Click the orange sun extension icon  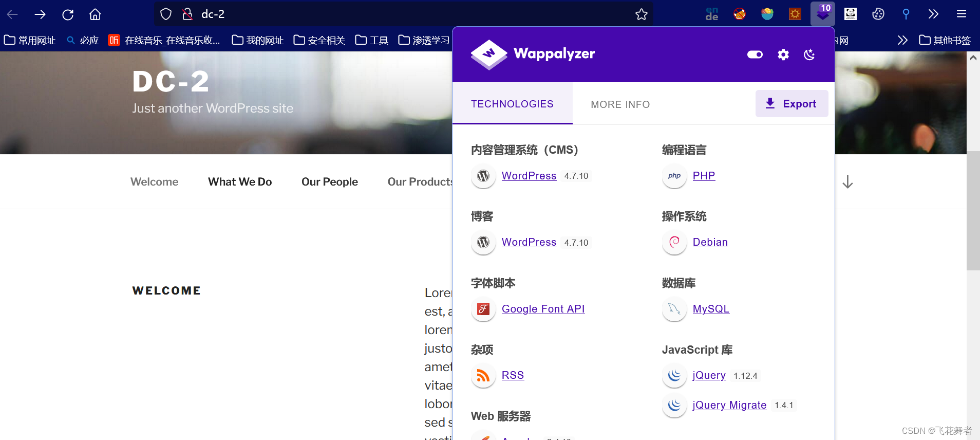(x=795, y=14)
